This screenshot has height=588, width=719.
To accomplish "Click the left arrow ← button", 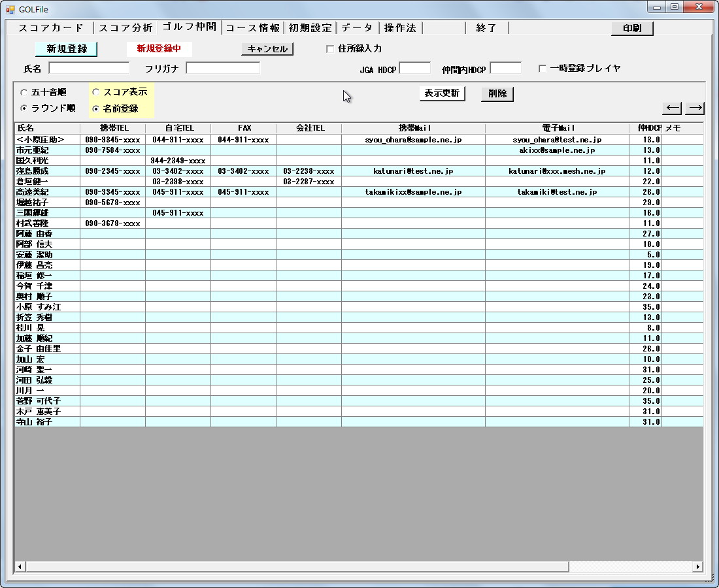I will pos(672,108).
